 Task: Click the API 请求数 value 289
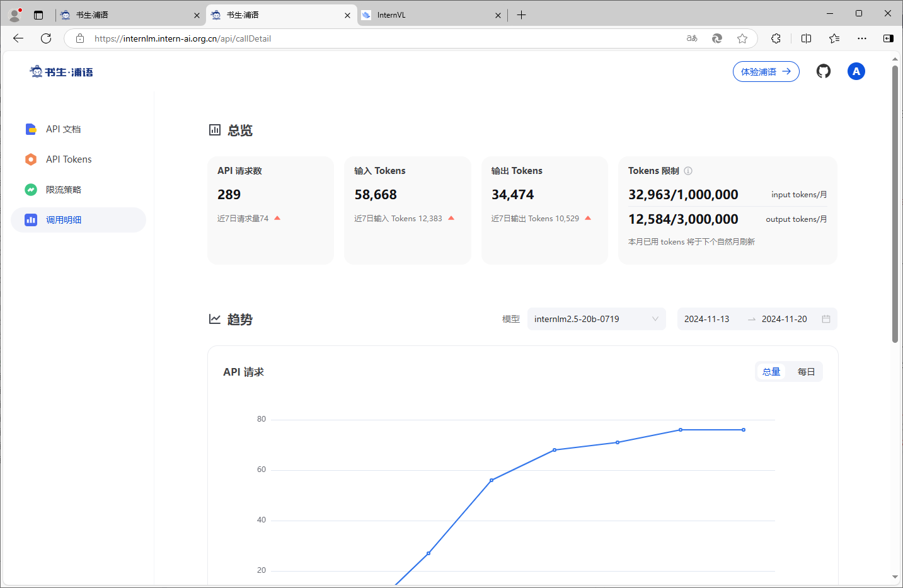pos(229,195)
